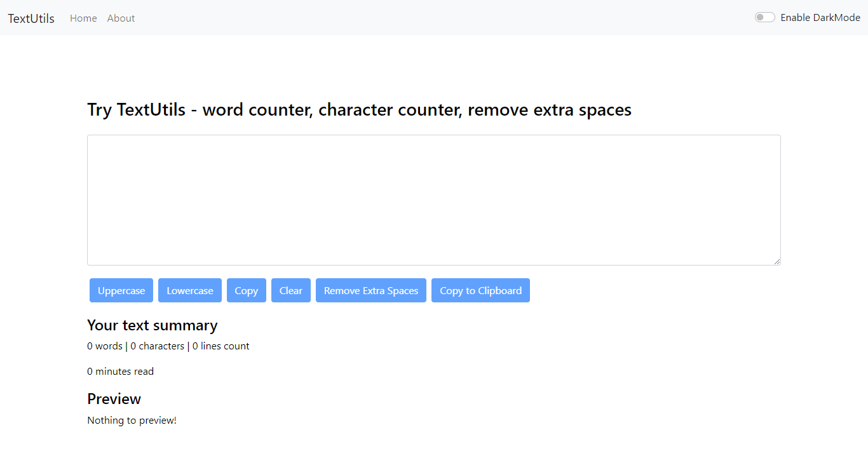
Task: Click inside the large text area
Action: click(434, 200)
